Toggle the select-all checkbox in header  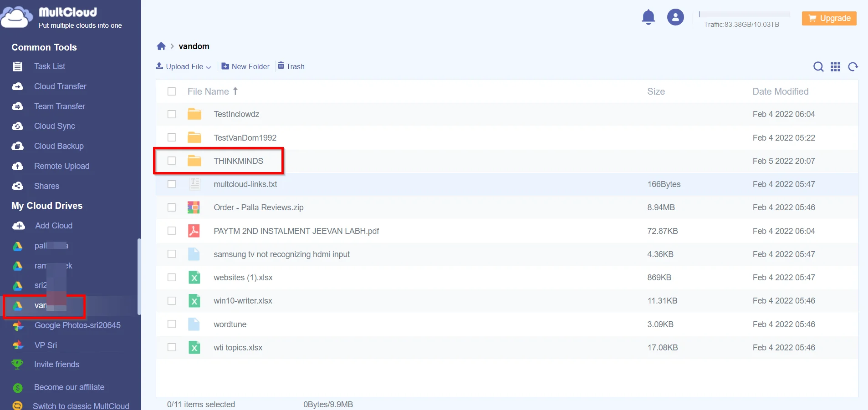pos(172,91)
